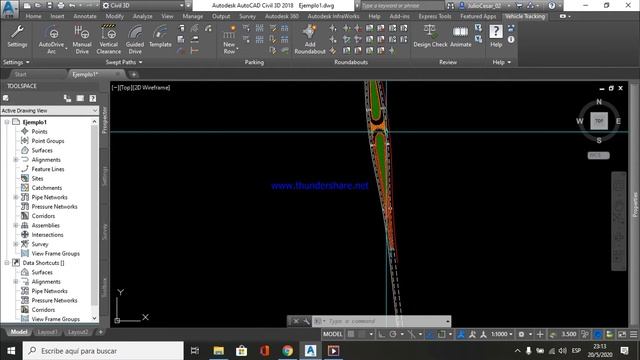
Task: Click the Windows search box Escribe aquí para buscar
Action: (x=103, y=351)
